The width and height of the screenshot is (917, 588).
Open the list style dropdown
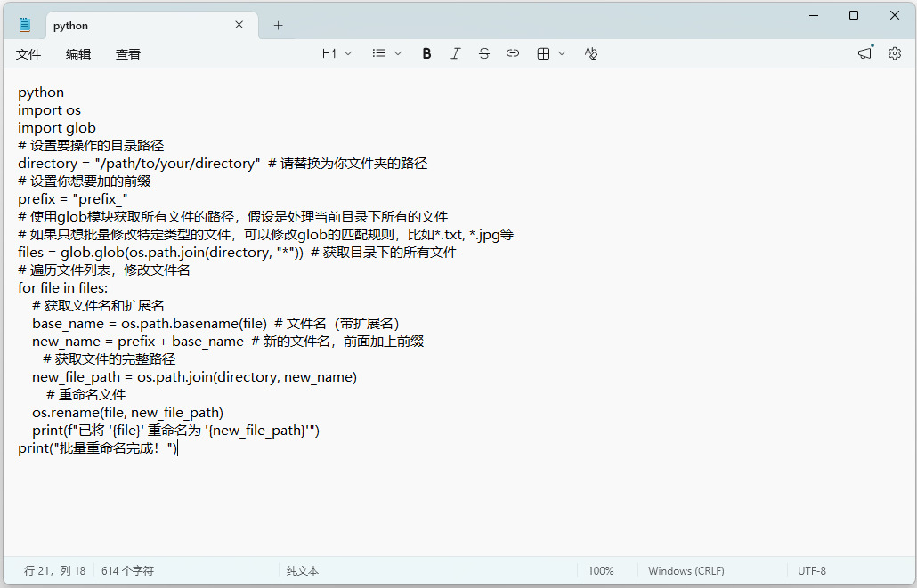(x=386, y=53)
